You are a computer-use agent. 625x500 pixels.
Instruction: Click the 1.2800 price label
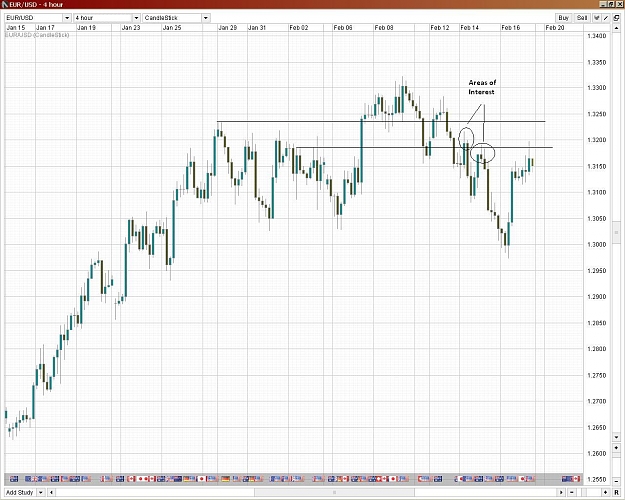(x=597, y=349)
